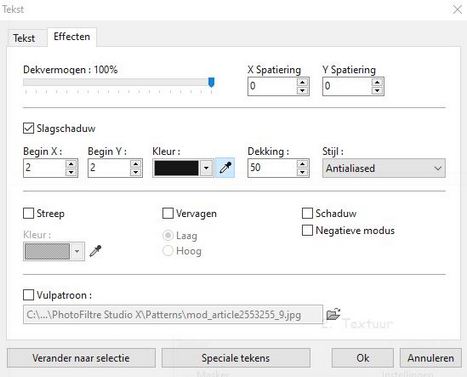Click the Streep color eyedropper icon
This screenshot has height=377, width=467.
(x=95, y=251)
